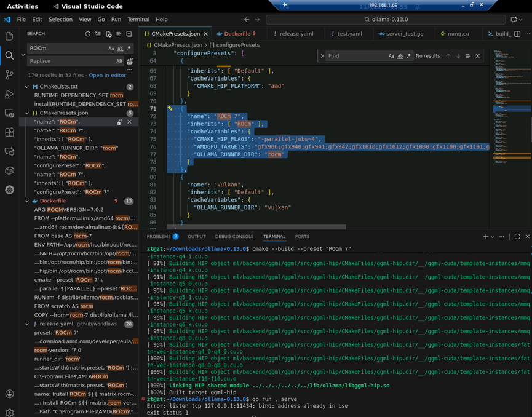
Task: Refresh the search results
Action: 87,34
